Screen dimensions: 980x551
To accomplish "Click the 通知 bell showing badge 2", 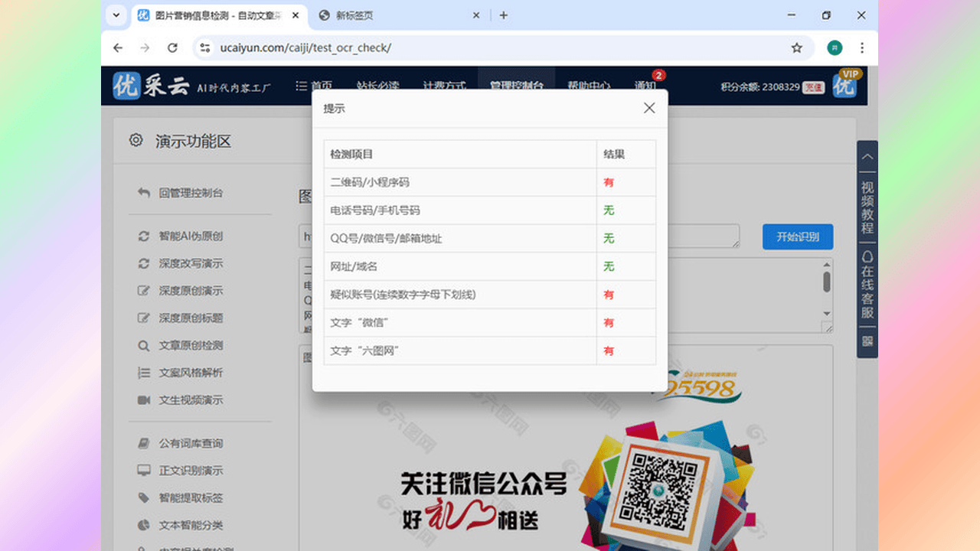I will (645, 86).
